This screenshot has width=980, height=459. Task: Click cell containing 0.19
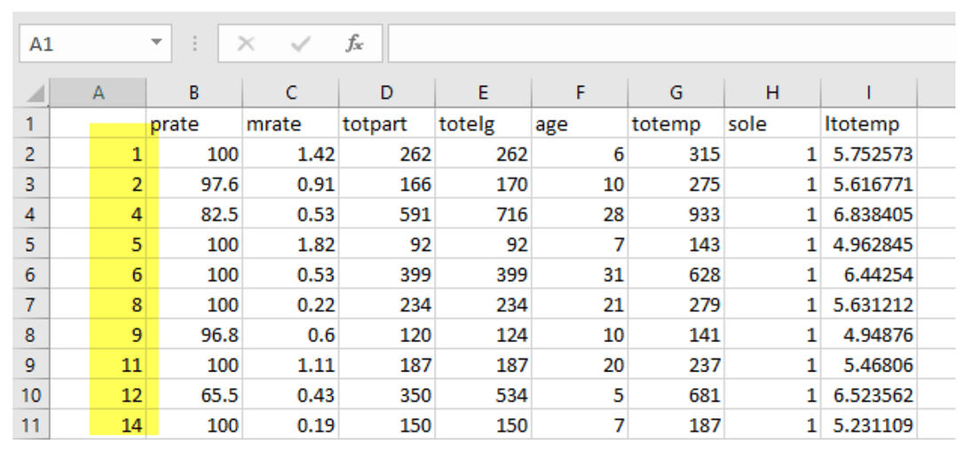click(x=290, y=424)
